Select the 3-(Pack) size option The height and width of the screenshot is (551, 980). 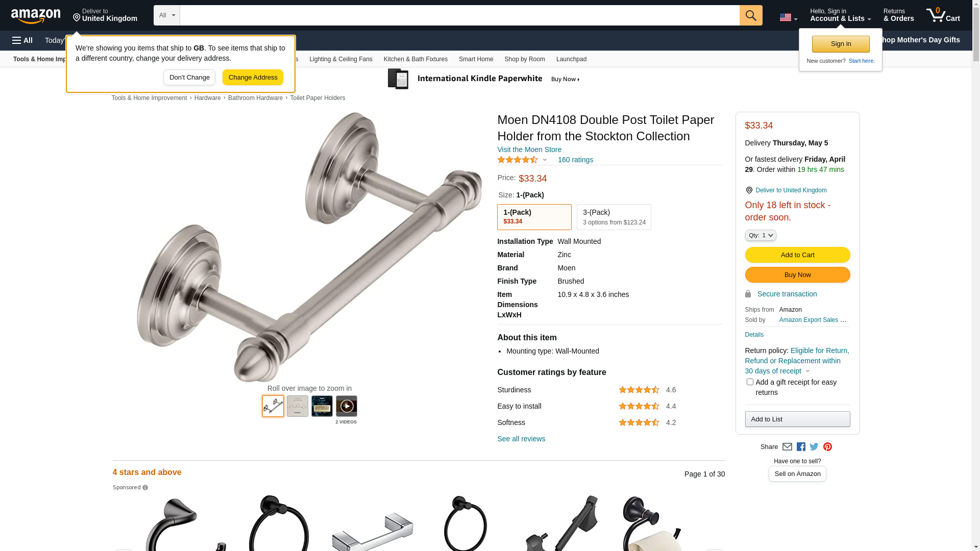[614, 217]
